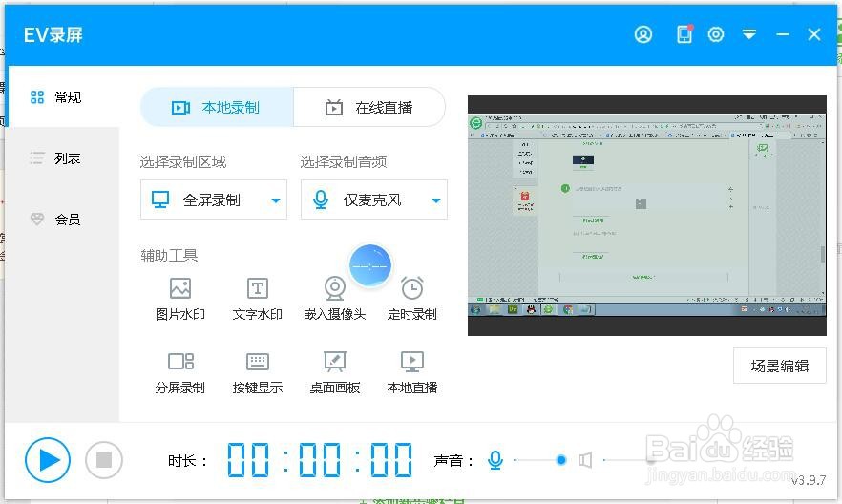Switch to 在线直播 mode
This screenshot has width=842, height=504.
coord(369,107)
